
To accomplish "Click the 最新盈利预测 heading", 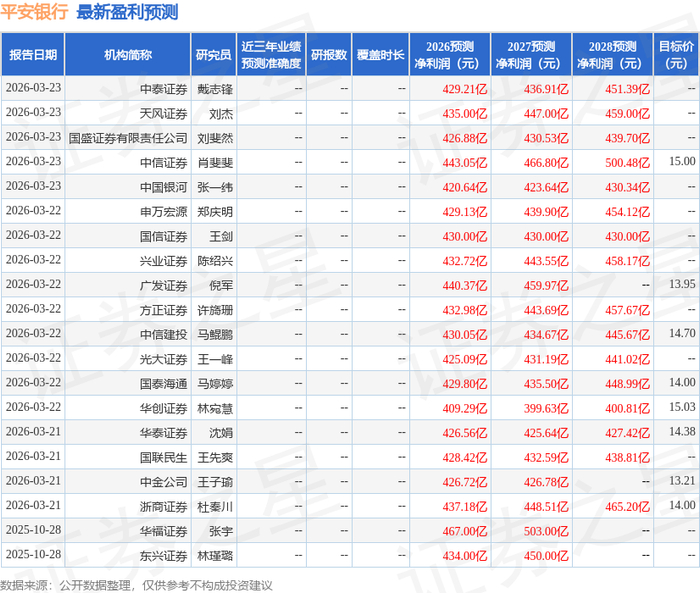I will (127, 12).
